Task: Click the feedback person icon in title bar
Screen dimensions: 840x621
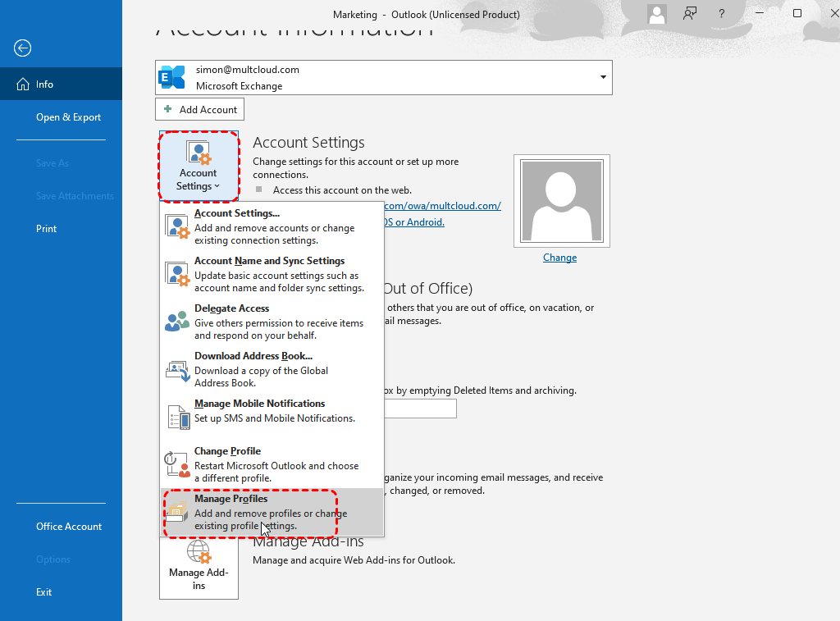Action: pyautogui.click(x=689, y=14)
